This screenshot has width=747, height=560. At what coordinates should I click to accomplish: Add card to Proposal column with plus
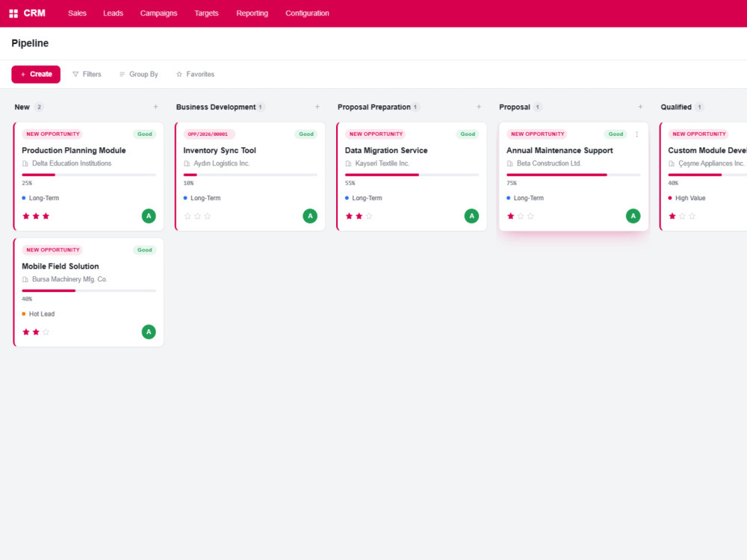pyautogui.click(x=640, y=107)
